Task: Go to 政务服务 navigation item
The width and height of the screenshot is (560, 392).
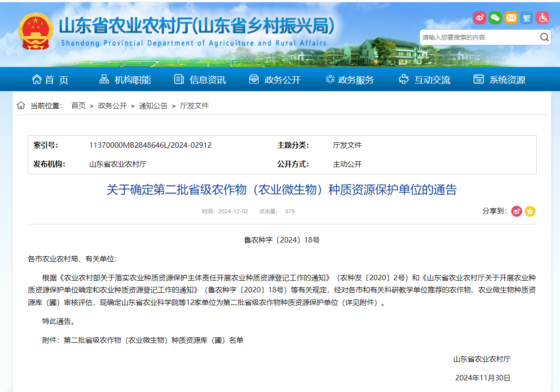Action: coord(350,80)
